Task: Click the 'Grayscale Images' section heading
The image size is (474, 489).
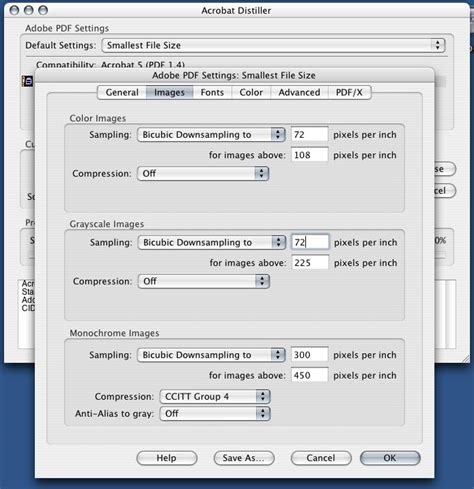Action: (x=107, y=224)
